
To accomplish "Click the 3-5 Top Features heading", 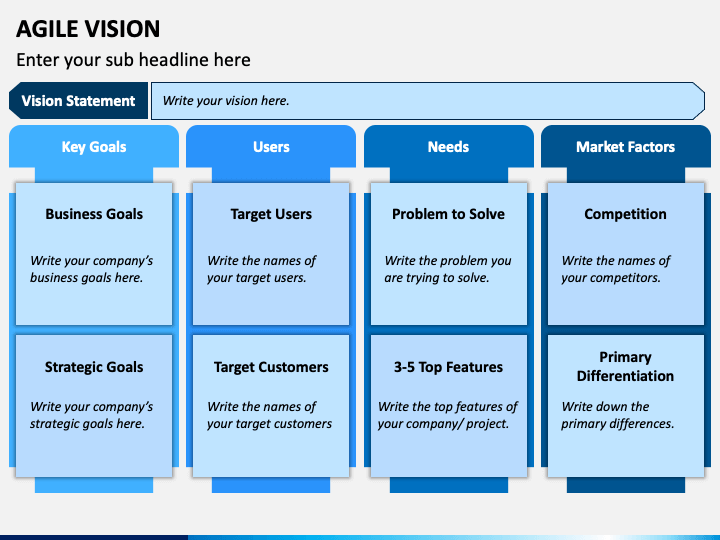I will 448,367.
